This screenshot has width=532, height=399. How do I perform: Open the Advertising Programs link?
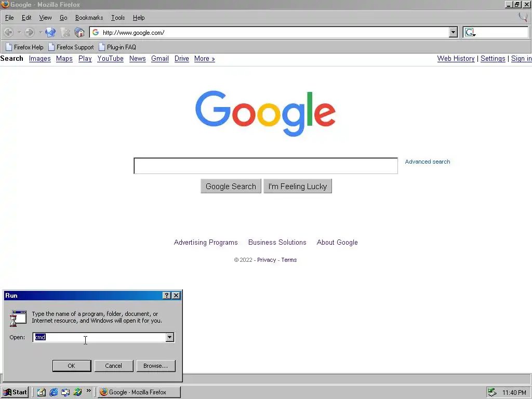coord(206,243)
